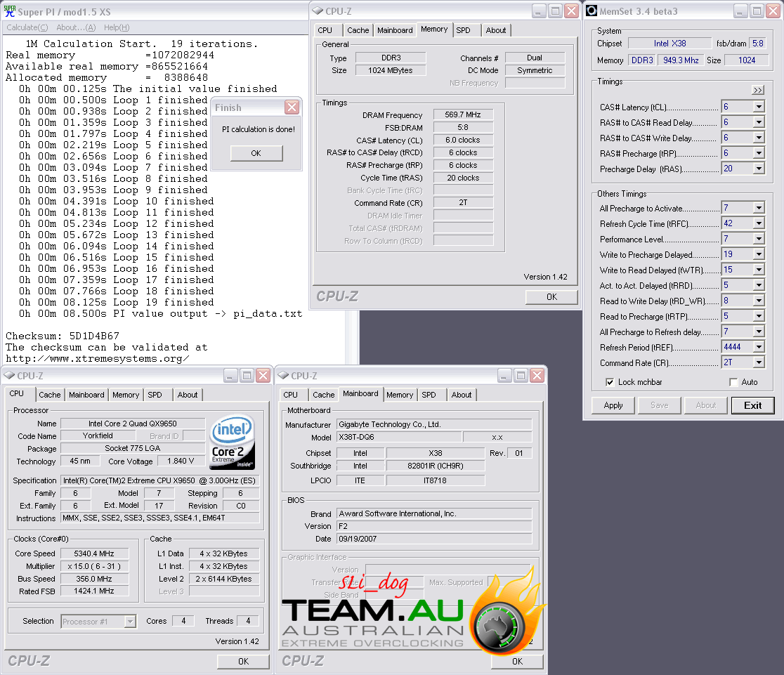
Task: Click the Core Voltage 1.840 V value
Action: (x=180, y=461)
